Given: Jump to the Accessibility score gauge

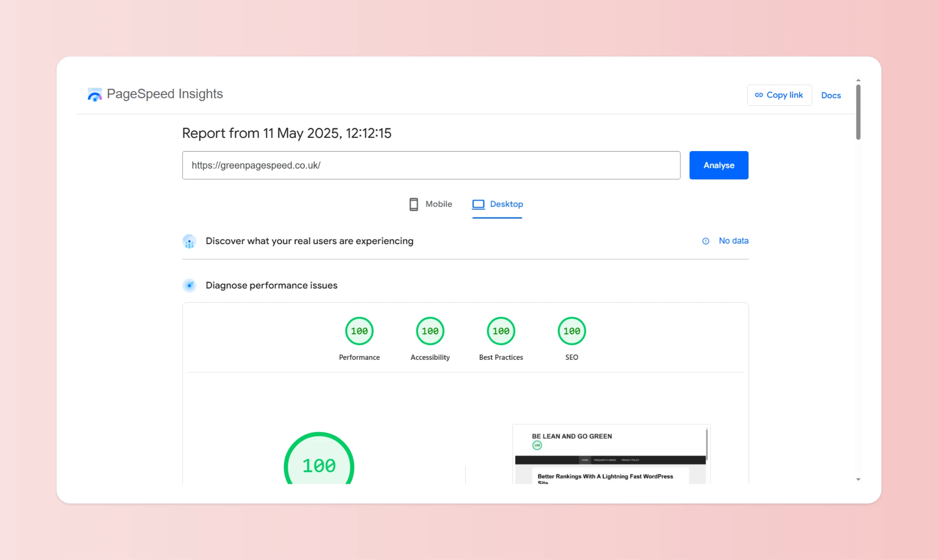Looking at the screenshot, I should coord(430,331).
